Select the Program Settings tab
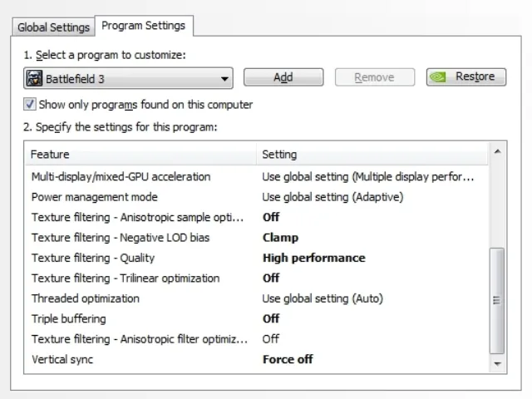 coord(144,26)
